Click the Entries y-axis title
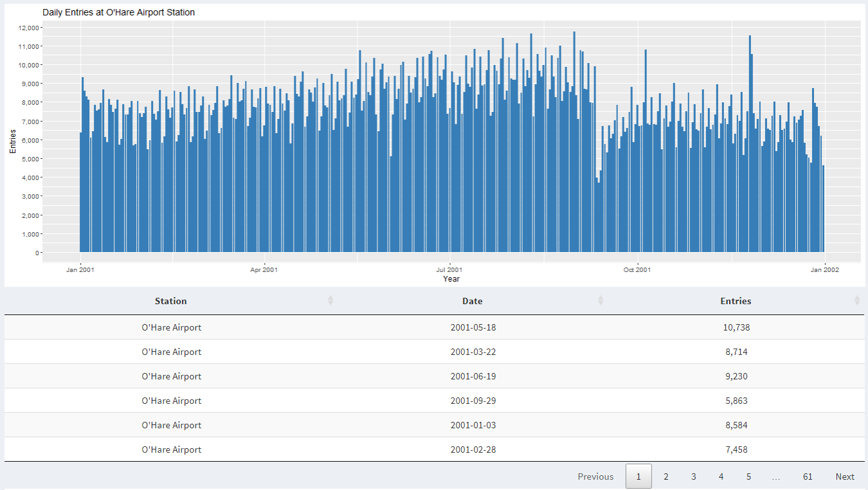Viewport: 868px width, 490px height. tap(13, 141)
